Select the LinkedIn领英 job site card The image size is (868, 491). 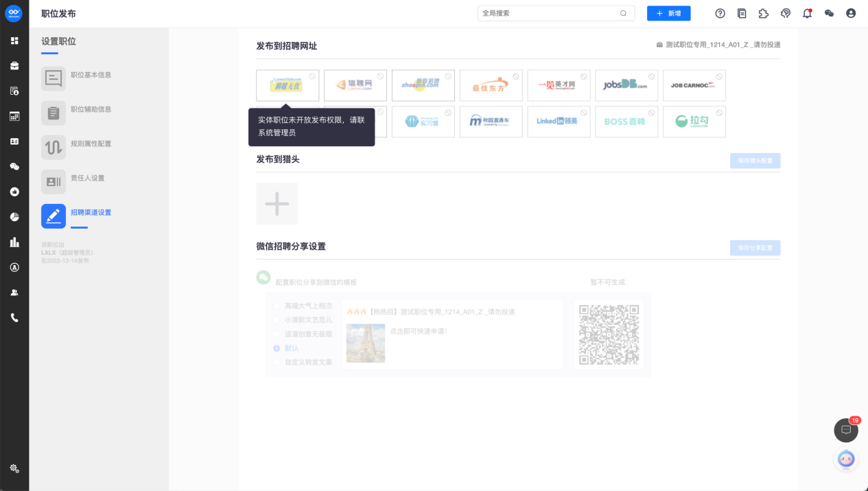[x=559, y=122]
